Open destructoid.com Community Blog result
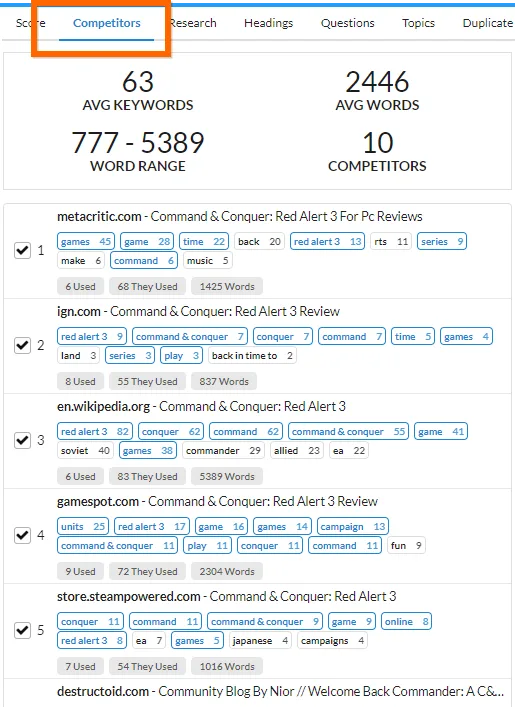515x707 pixels. [280, 691]
